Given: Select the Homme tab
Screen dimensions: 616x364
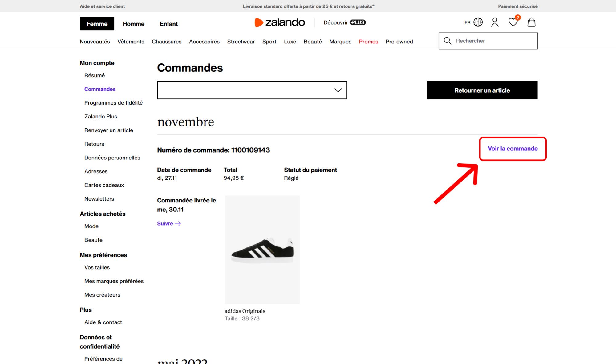Looking at the screenshot, I should (133, 24).
